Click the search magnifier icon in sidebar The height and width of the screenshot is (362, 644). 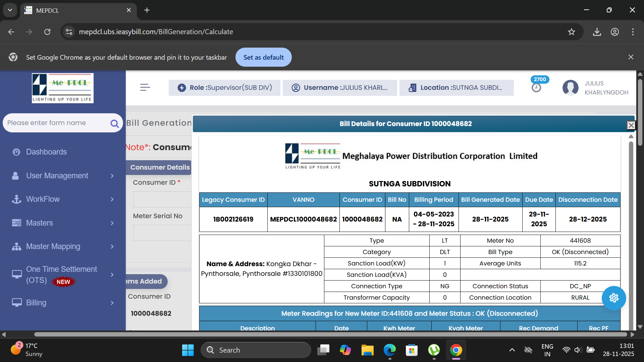[114, 124]
